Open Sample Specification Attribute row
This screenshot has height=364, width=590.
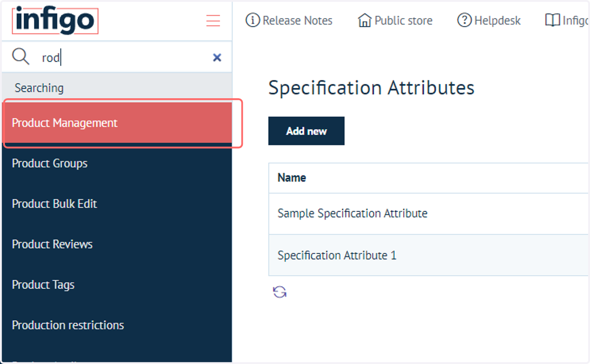click(429, 214)
